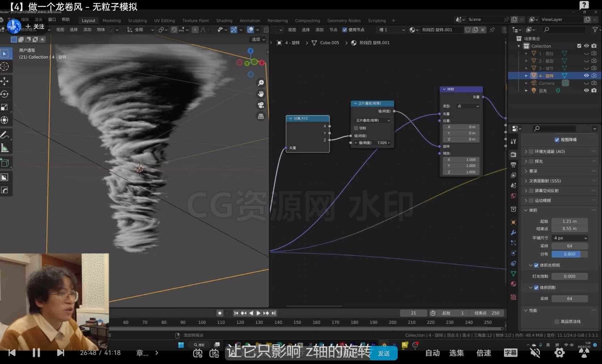602x364 pixels.
Task: Click pin icon in node editor header
Action: pos(492,30)
